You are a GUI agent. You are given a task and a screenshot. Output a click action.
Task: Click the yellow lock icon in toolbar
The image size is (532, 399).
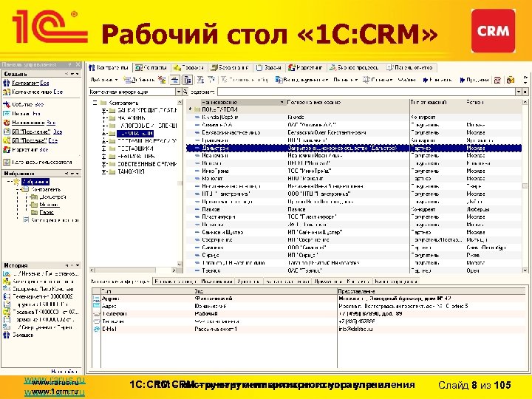(511, 80)
